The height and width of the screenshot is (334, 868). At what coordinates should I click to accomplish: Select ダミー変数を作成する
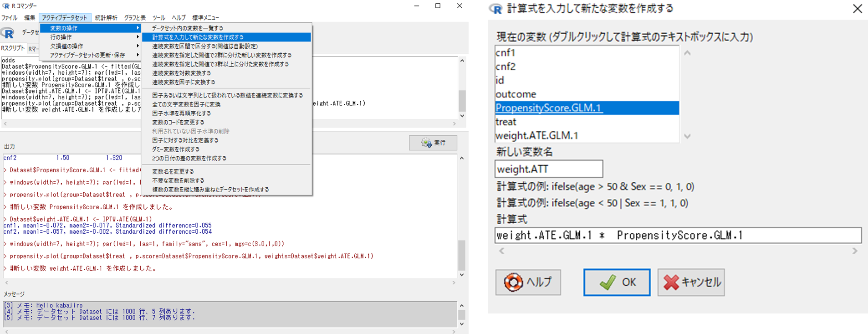(226, 149)
